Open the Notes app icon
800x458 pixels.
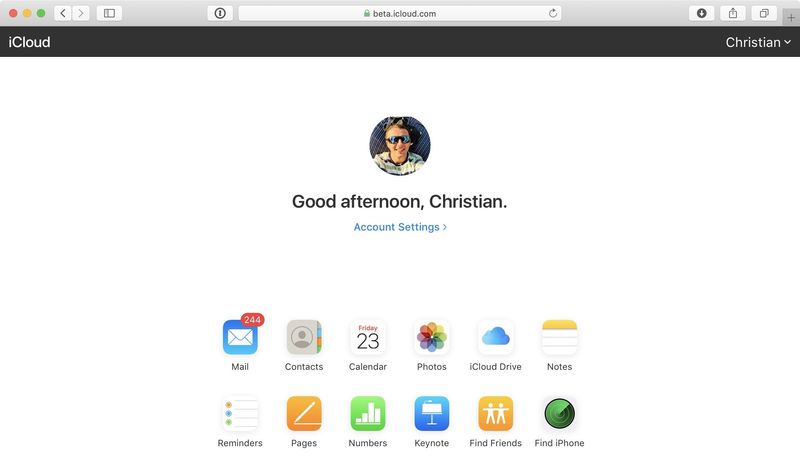coord(559,337)
